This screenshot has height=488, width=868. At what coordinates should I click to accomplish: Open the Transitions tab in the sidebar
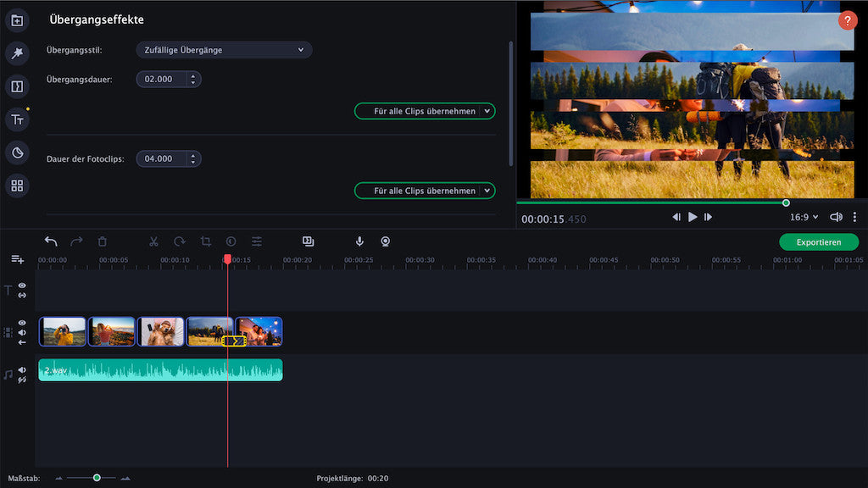17,86
